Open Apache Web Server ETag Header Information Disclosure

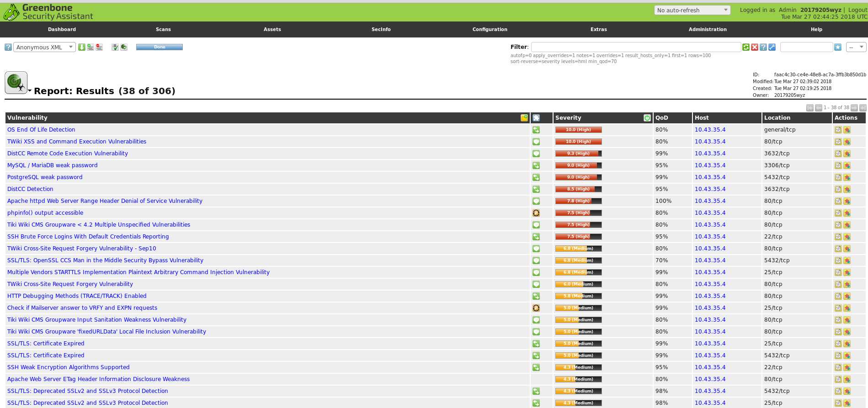click(98, 379)
